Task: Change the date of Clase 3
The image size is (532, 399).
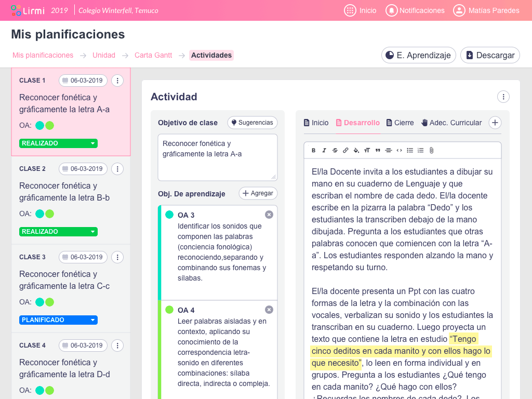Action: (83, 257)
